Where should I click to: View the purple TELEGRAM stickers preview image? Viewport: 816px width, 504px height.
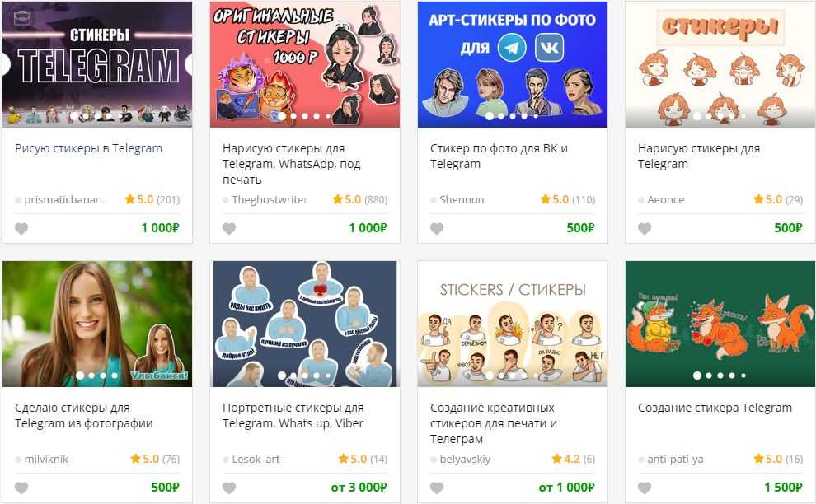click(x=97, y=64)
